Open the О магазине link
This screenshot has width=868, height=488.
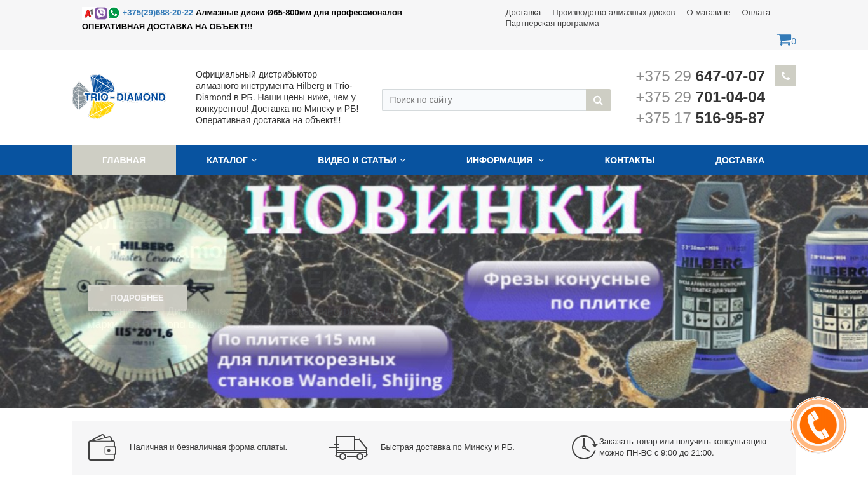tap(709, 13)
